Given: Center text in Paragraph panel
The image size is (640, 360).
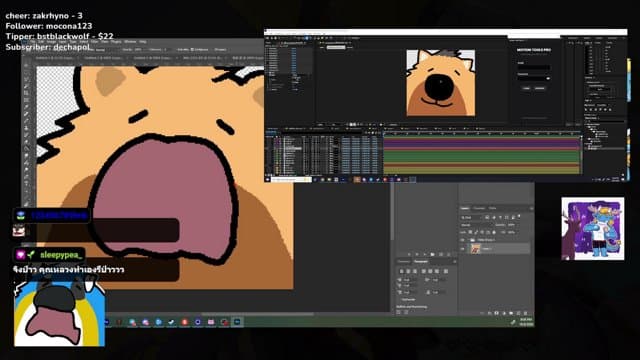Looking at the screenshot, I should coord(408,271).
